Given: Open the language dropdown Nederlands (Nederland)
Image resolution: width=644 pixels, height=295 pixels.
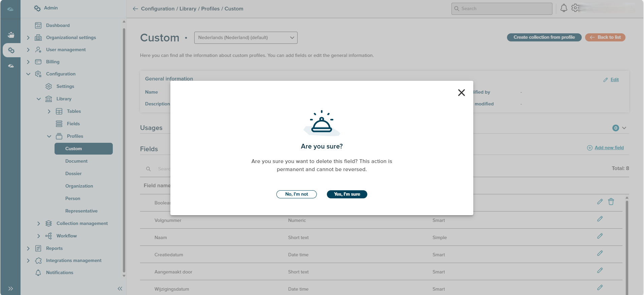Looking at the screenshot, I should (246, 38).
